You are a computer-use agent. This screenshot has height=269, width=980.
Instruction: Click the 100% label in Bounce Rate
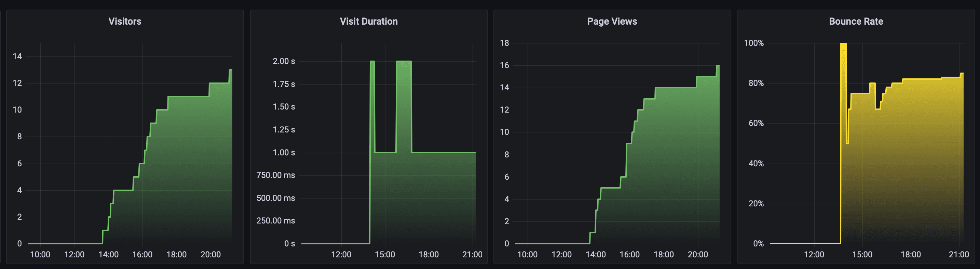coord(754,43)
